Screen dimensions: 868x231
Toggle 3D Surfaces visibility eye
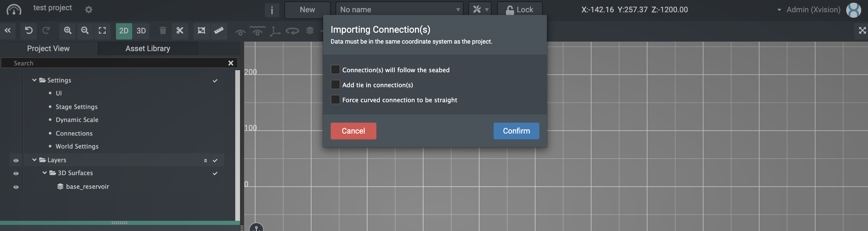[x=16, y=173]
